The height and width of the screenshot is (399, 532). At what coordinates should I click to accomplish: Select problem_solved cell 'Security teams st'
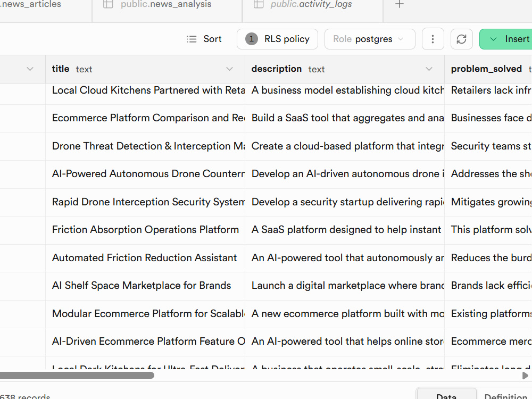click(x=488, y=146)
